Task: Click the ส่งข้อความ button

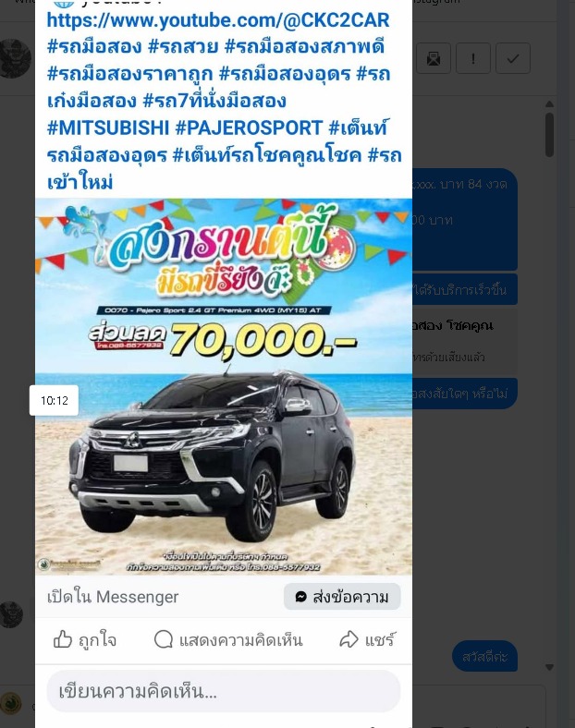Action: tap(342, 597)
